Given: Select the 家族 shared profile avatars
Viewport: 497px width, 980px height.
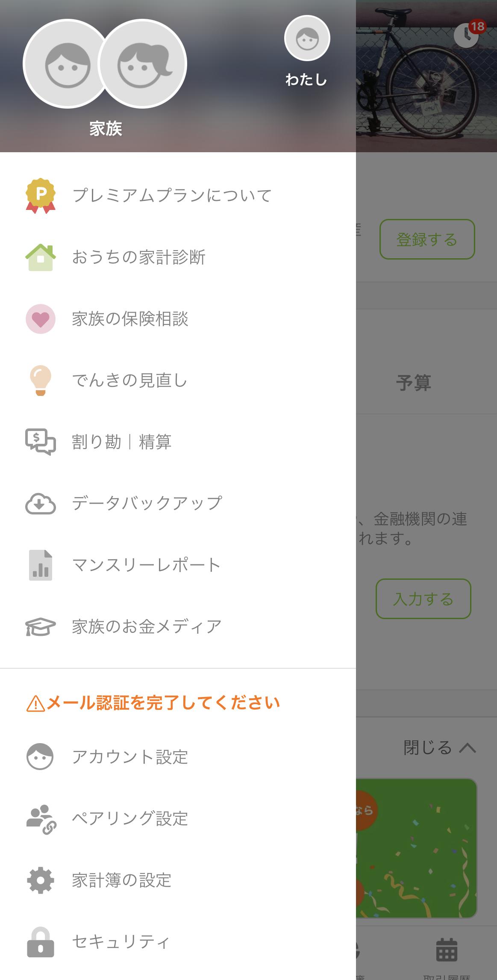Looking at the screenshot, I should 105,64.
